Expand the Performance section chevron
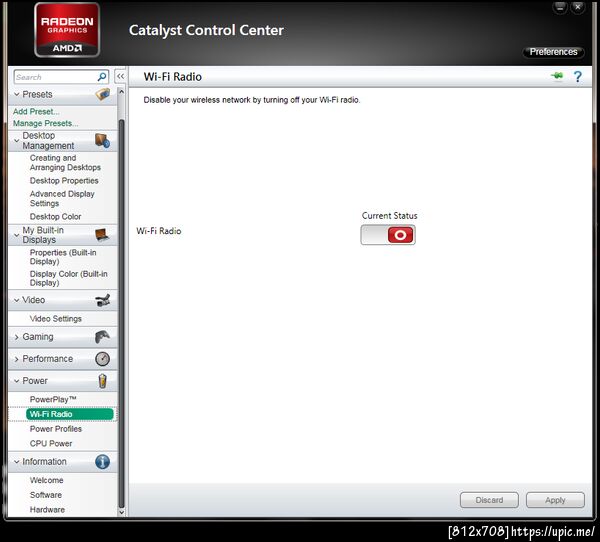This screenshot has width=600, height=542. tap(16, 359)
